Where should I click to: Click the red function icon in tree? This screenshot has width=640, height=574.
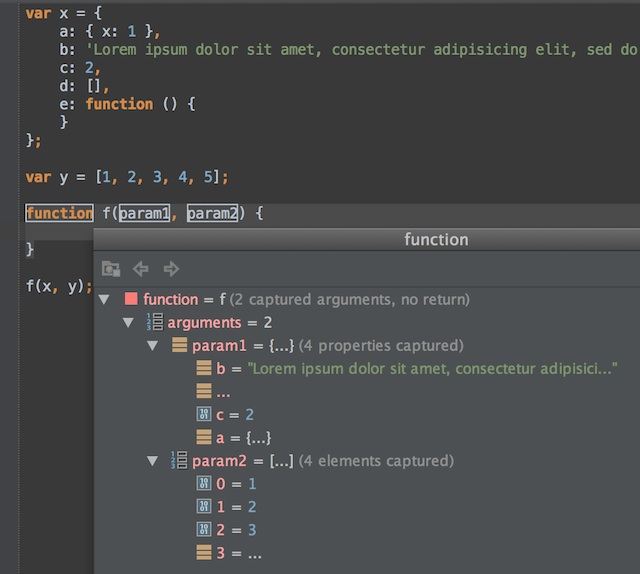[x=131, y=299]
